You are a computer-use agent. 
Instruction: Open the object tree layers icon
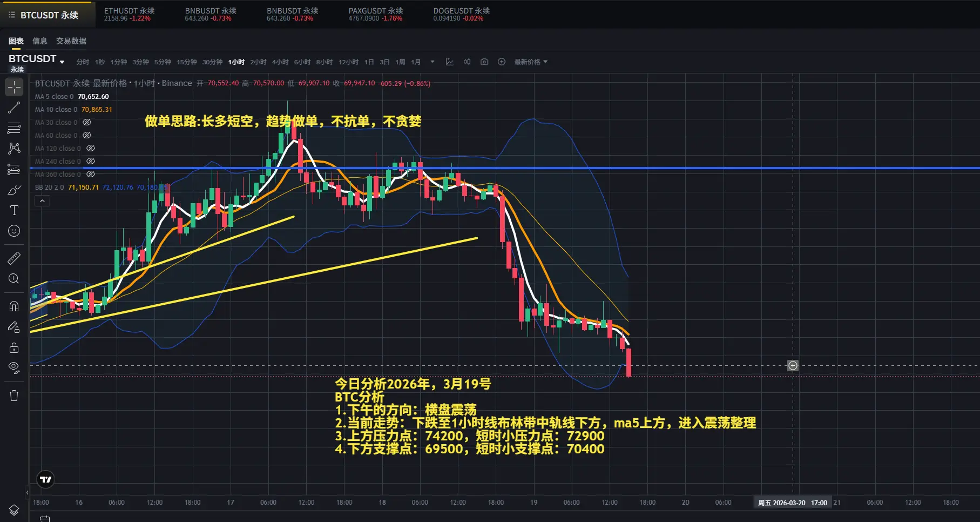(14, 510)
